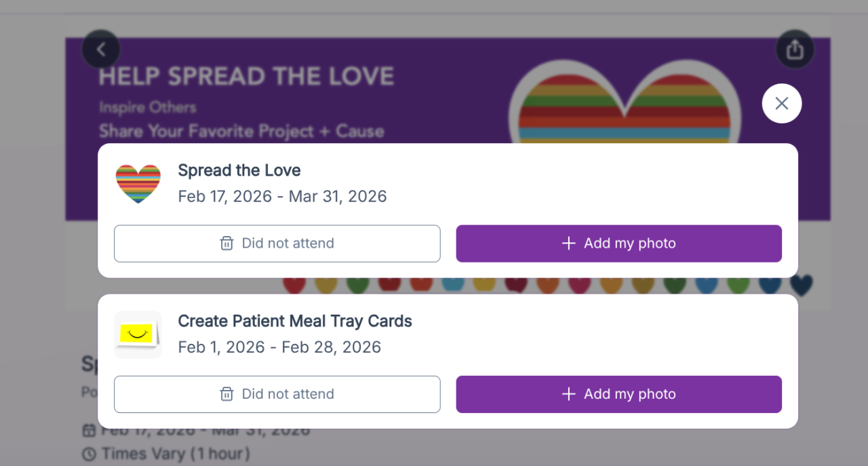This screenshot has width=868, height=466.
Task: Open the share icon at top right
Action: 795,49
